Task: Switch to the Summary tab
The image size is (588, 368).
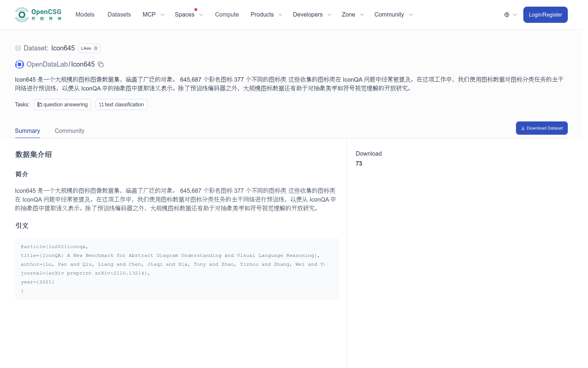Action: [28, 131]
